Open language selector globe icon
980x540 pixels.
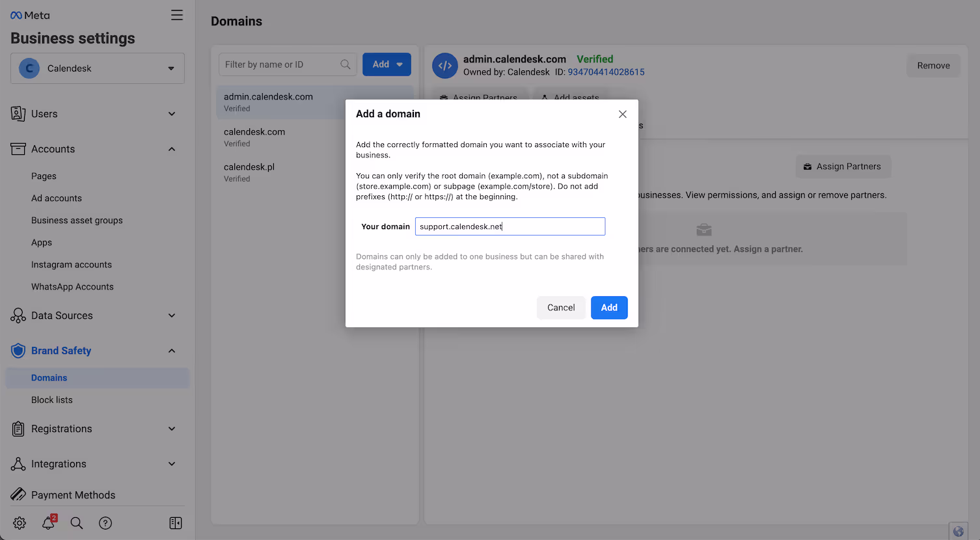point(958,531)
